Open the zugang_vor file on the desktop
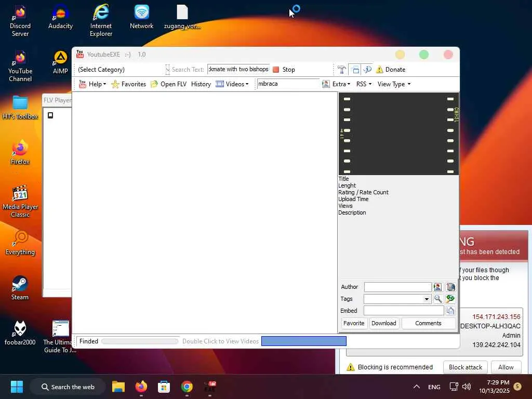This screenshot has width=532, height=399. [182, 17]
